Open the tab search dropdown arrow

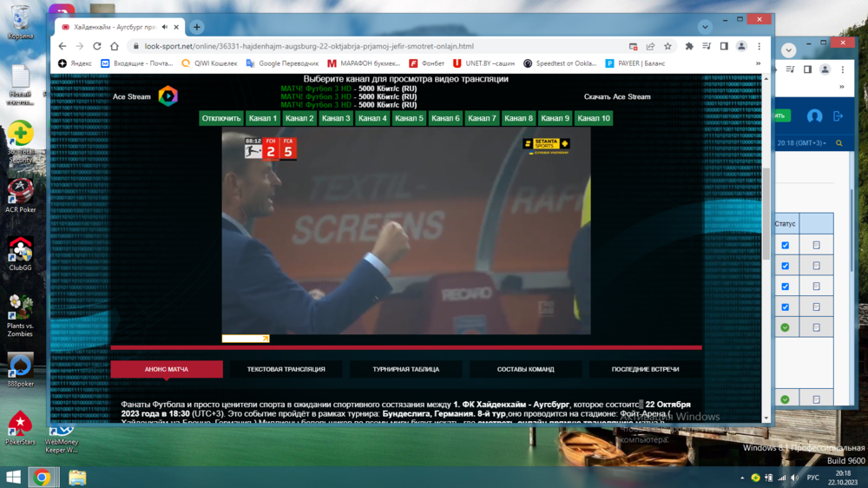point(705,27)
